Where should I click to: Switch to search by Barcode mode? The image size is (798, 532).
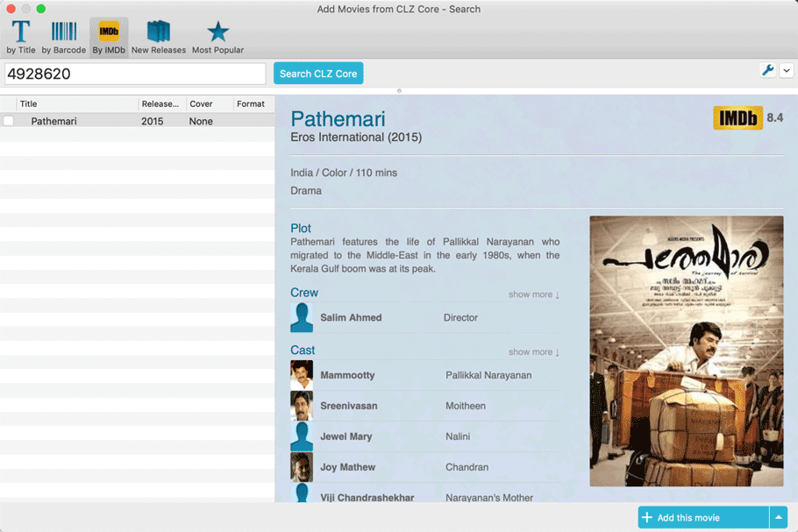[x=64, y=37]
